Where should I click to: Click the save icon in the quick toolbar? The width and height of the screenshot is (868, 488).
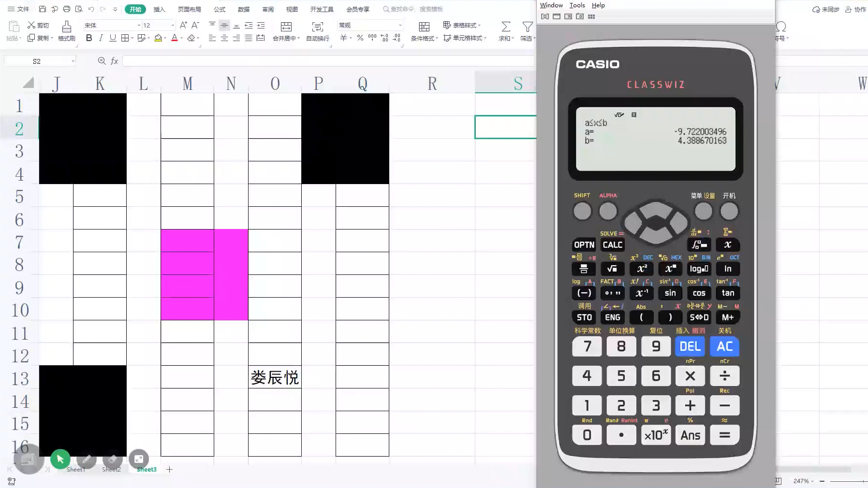tap(43, 9)
